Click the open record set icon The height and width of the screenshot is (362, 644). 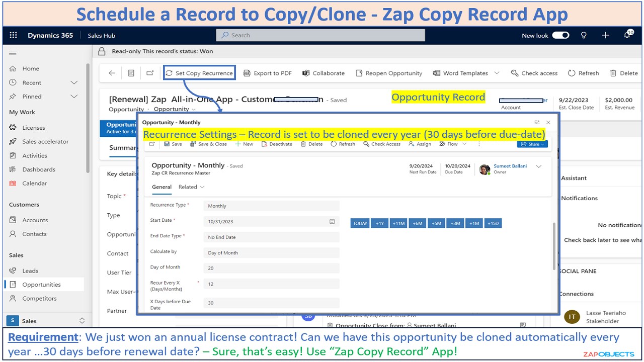pos(131,73)
